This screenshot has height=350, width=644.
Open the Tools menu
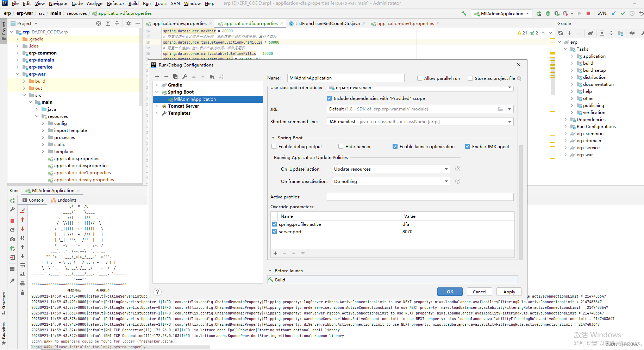(161, 3)
